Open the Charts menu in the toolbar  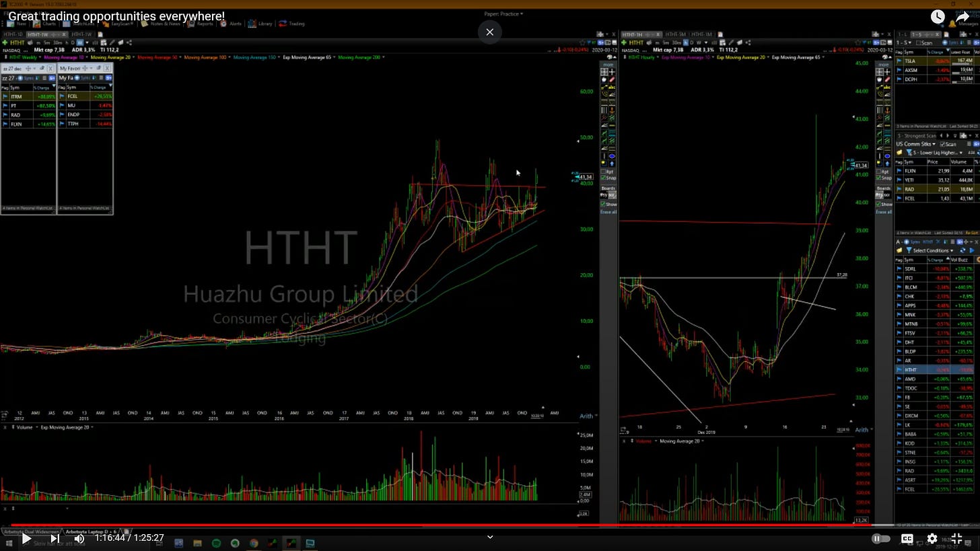coord(46,24)
